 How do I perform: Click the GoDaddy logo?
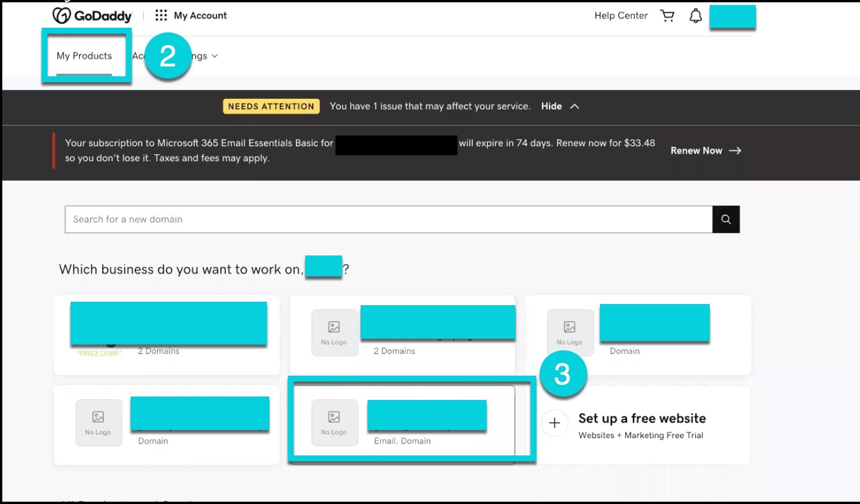coord(92,16)
